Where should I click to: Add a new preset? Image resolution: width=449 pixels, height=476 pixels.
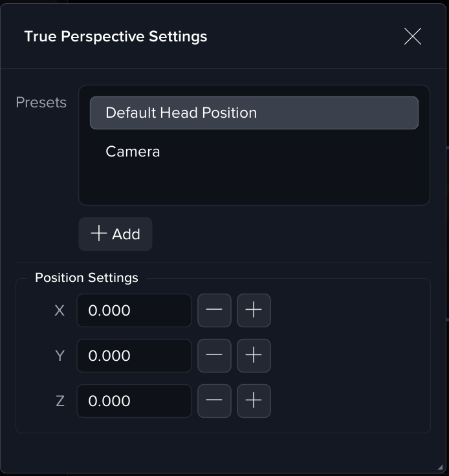click(x=115, y=234)
